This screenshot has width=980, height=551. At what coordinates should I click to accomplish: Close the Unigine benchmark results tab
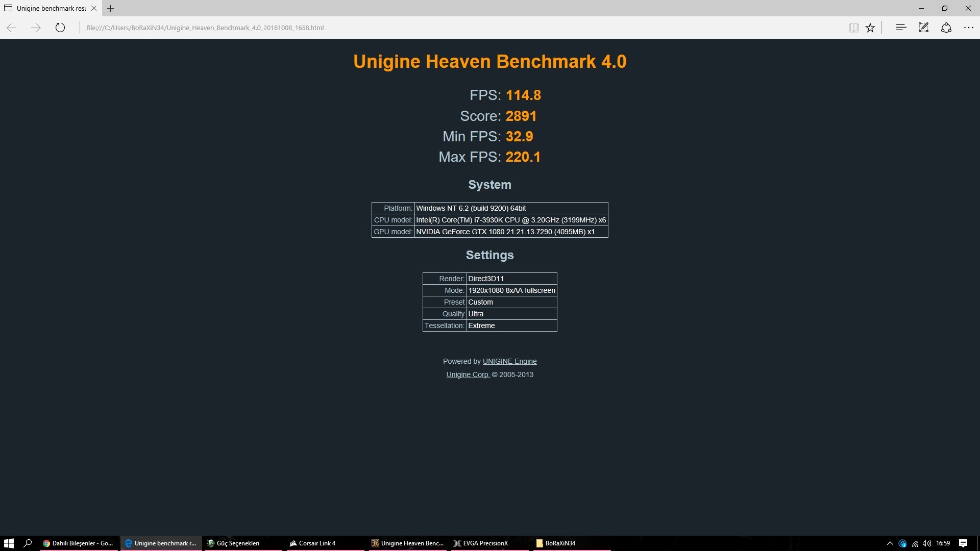(94, 8)
